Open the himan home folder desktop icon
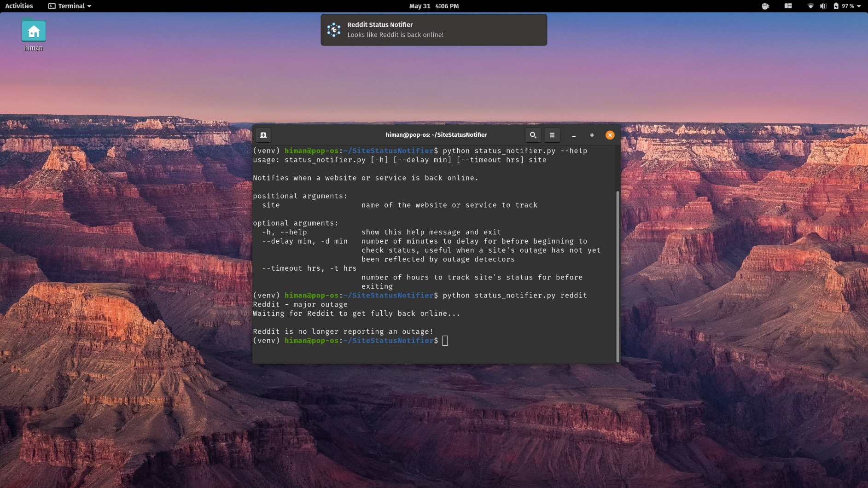The width and height of the screenshot is (868, 488). [x=34, y=35]
